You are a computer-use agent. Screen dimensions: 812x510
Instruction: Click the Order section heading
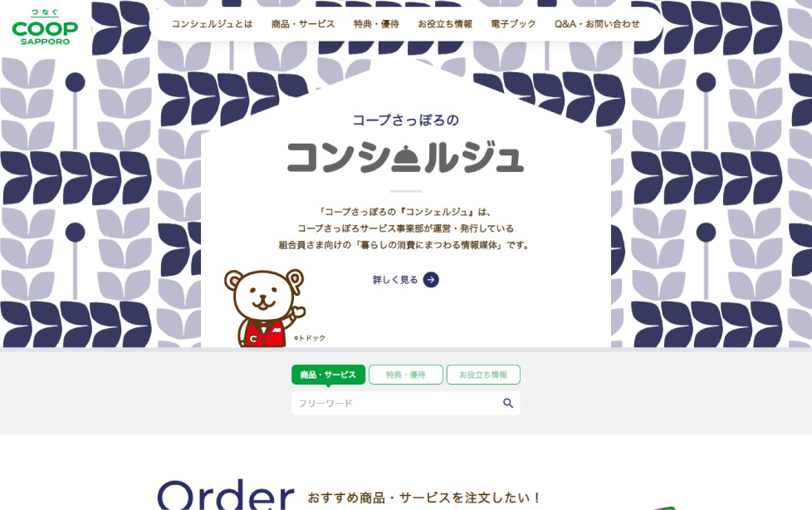[226, 495]
